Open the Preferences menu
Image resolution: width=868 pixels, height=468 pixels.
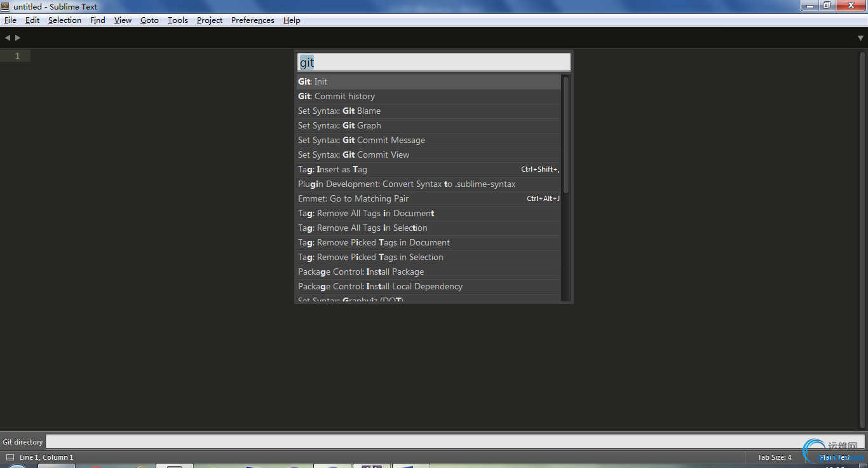[x=253, y=20]
